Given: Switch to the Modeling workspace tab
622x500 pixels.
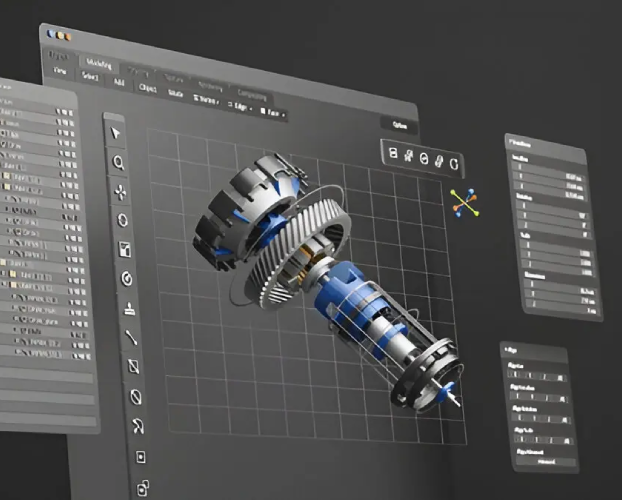Looking at the screenshot, I should [99, 63].
